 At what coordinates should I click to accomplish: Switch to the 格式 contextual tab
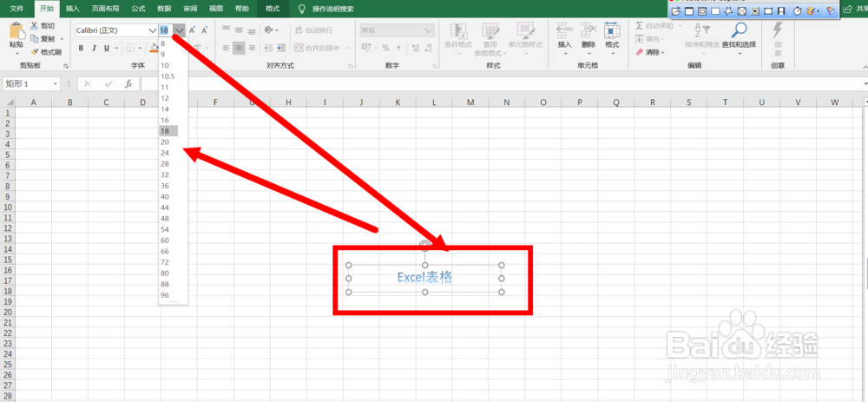[273, 9]
